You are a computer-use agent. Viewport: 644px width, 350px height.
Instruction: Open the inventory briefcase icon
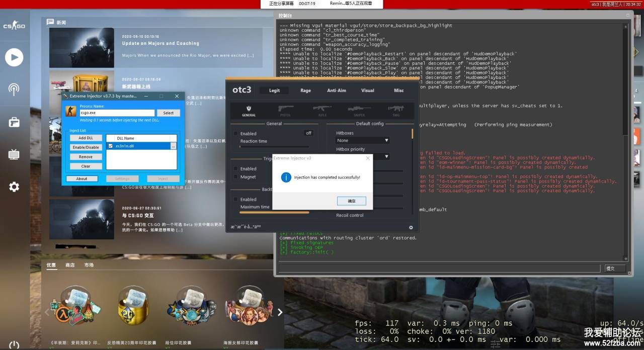pyautogui.click(x=14, y=122)
